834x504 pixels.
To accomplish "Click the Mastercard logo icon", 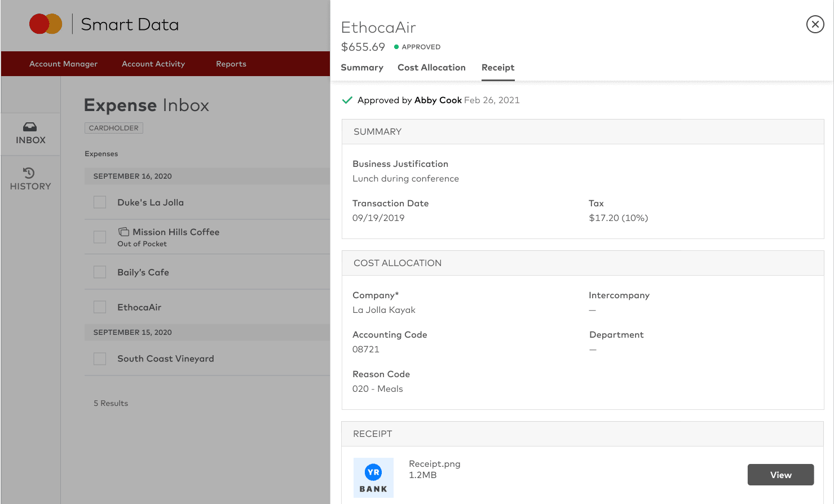I will 46,24.
